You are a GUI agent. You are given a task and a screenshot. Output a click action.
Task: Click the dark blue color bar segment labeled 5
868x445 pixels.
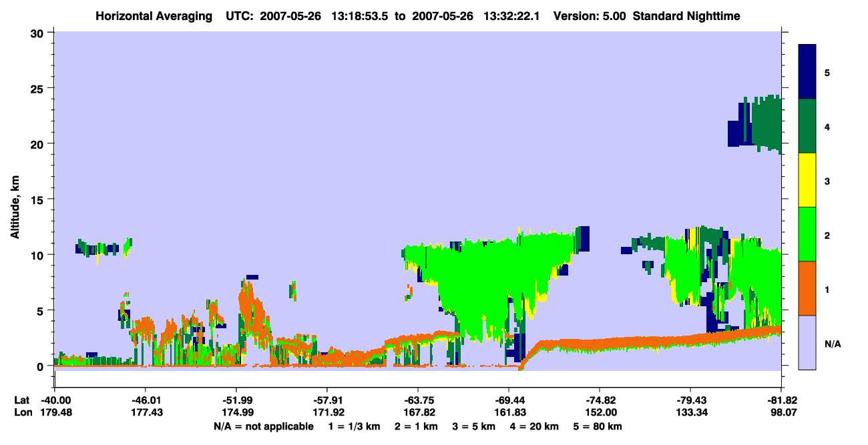coord(807,72)
